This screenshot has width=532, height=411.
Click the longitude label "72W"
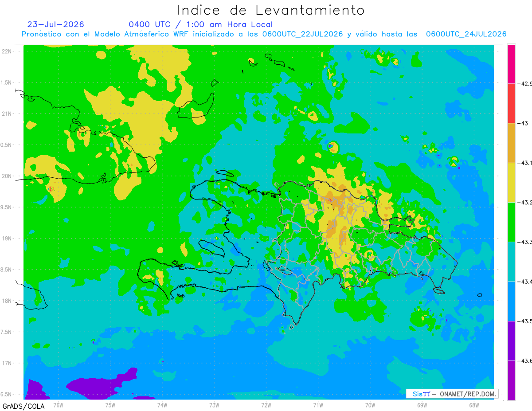point(266,405)
